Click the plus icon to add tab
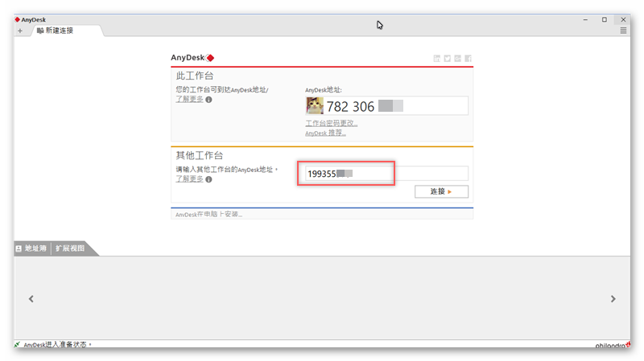Image resolution: width=644 pixels, height=361 pixels. (x=20, y=31)
